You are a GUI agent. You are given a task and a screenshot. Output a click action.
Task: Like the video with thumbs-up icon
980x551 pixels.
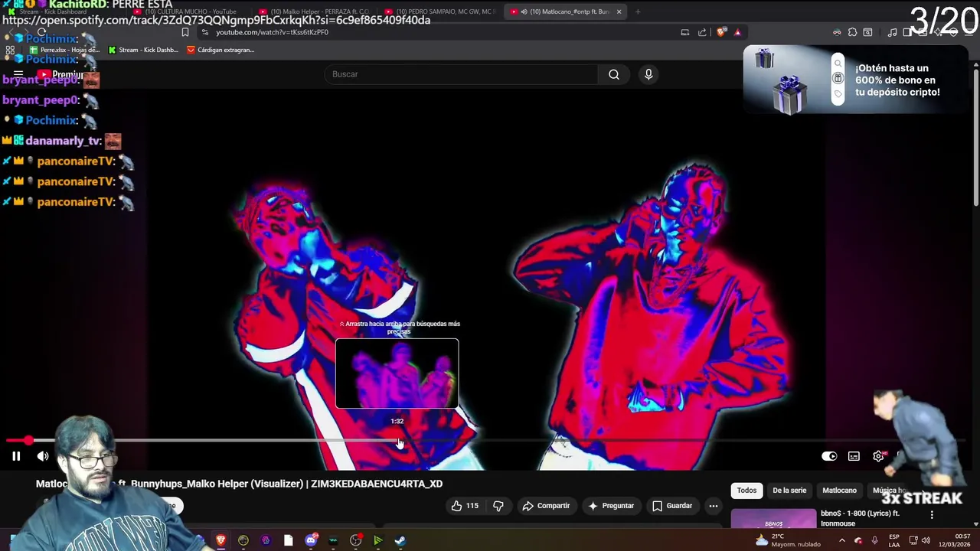(465, 506)
